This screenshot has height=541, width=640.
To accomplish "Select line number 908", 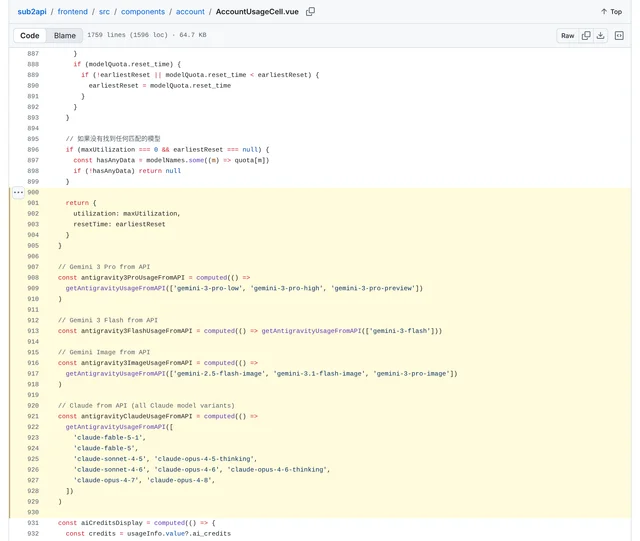I will [33, 278].
